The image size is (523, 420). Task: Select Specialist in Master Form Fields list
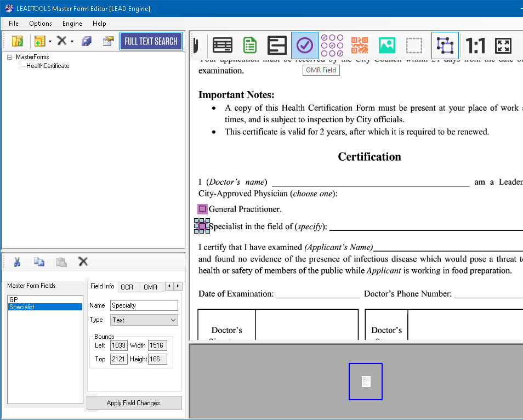45,307
